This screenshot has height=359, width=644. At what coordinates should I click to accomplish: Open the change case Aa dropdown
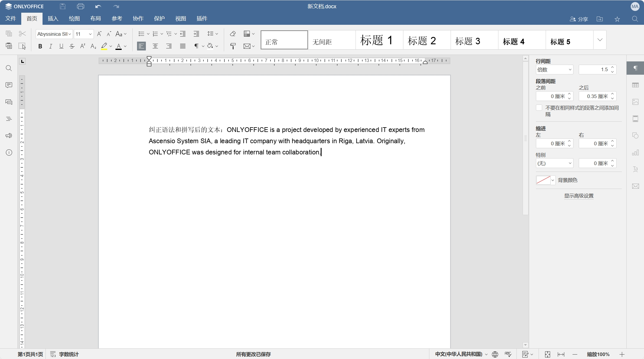[121, 34]
